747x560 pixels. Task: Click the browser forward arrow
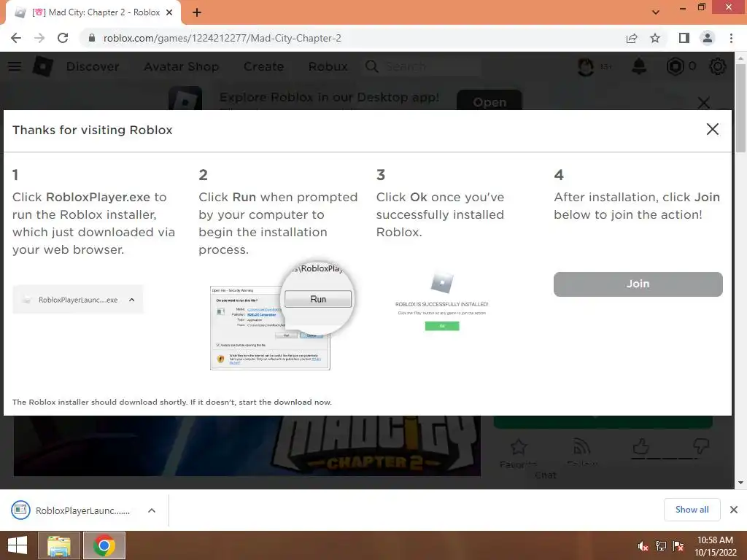pos(39,38)
